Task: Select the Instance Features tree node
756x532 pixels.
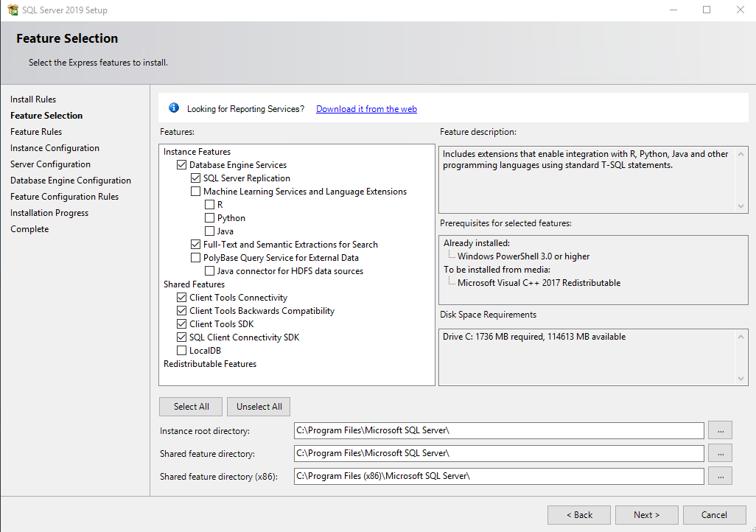Action: click(197, 152)
